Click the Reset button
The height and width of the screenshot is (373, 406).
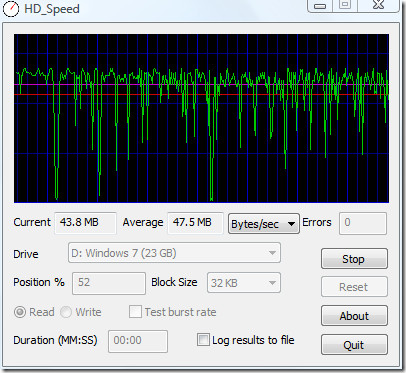pyautogui.click(x=354, y=287)
